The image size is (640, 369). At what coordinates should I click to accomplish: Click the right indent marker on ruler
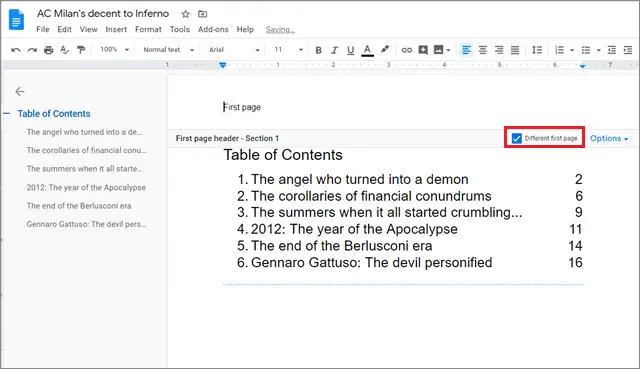tap(582, 66)
